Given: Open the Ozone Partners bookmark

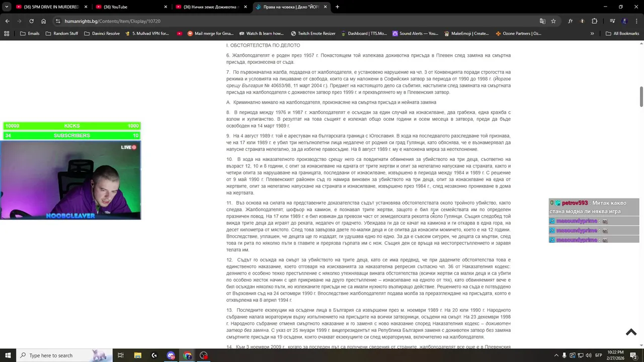Looking at the screenshot, I should click(518, 34).
